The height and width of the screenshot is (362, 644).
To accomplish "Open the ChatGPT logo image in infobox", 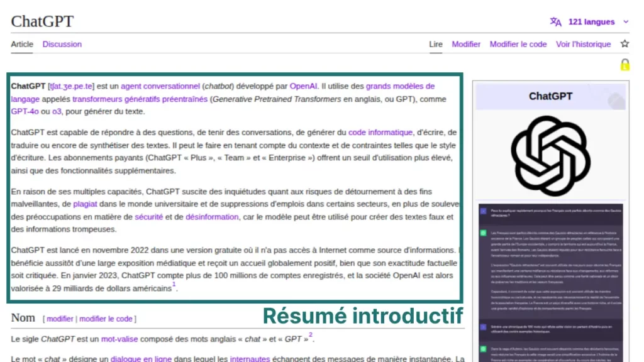I will (550, 156).
